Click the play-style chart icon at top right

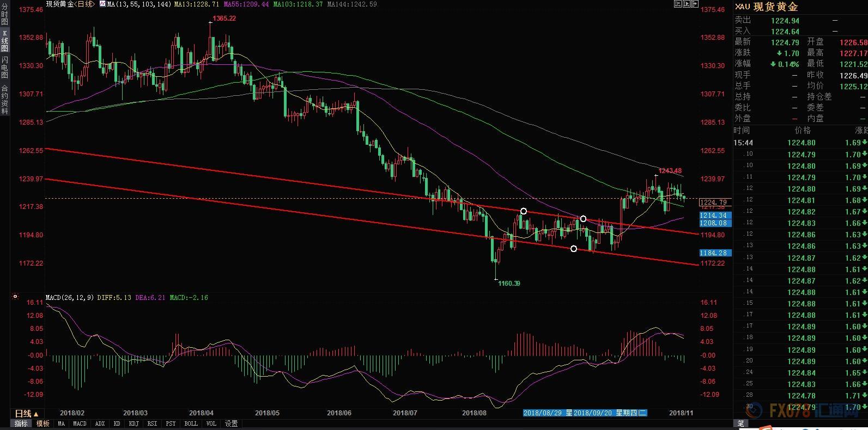pos(688,4)
